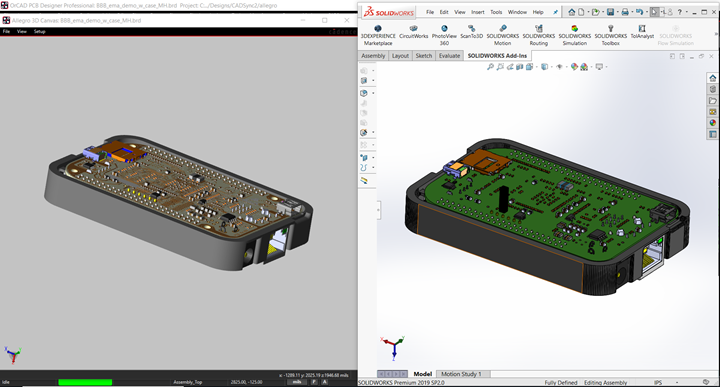Open SOLIDWORKS Toolbox add-in
720x387 pixels.
611,35
